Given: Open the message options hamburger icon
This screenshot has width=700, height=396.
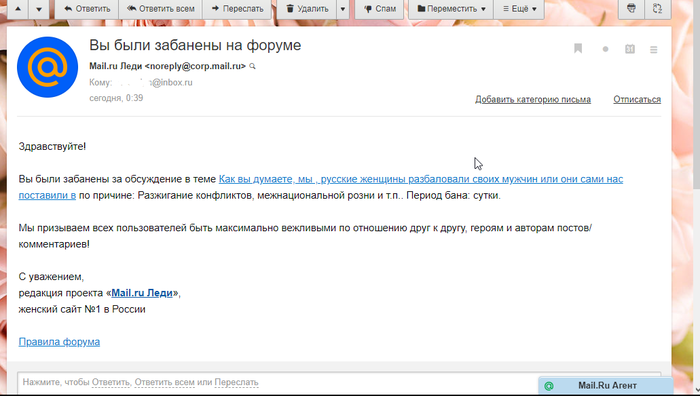Looking at the screenshot, I should [654, 50].
